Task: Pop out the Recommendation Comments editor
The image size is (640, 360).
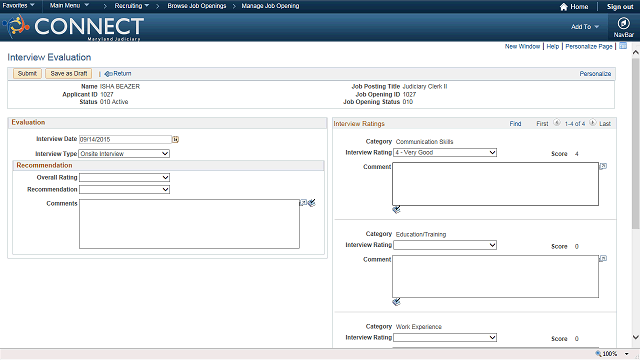Action: pyautogui.click(x=303, y=202)
